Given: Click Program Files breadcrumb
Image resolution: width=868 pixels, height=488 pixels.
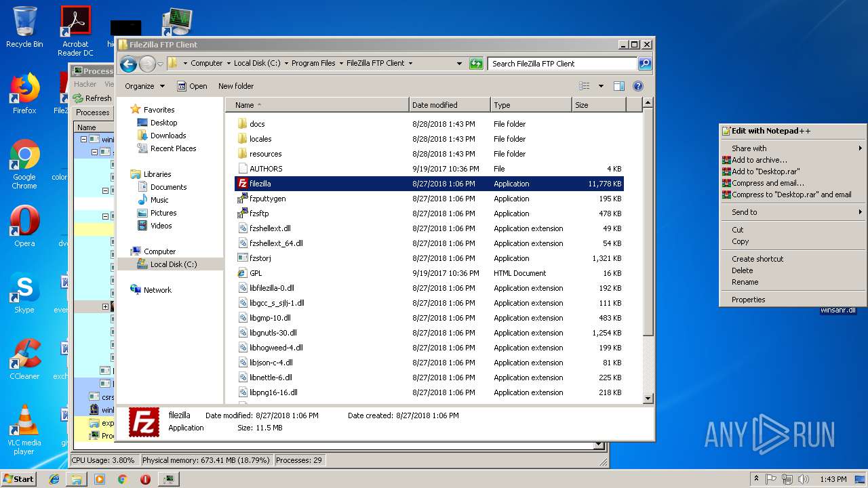Looking at the screenshot, I should (313, 63).
